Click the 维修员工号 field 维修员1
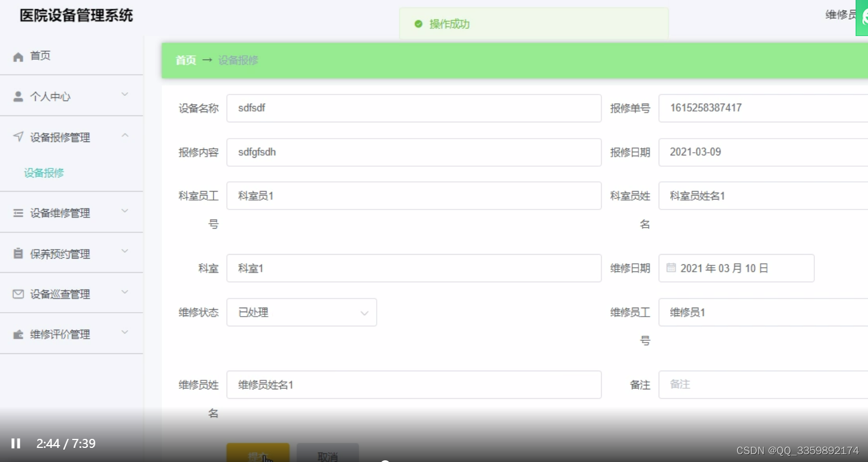The height and width of the screenshot is (462, 868). coord(763,312)
